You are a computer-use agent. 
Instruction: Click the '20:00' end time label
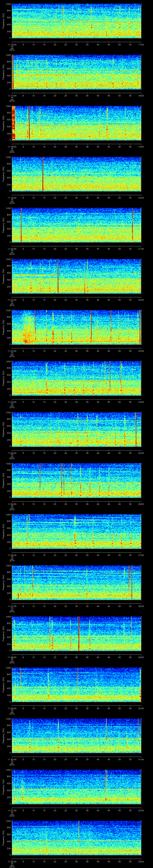[141, 197]
